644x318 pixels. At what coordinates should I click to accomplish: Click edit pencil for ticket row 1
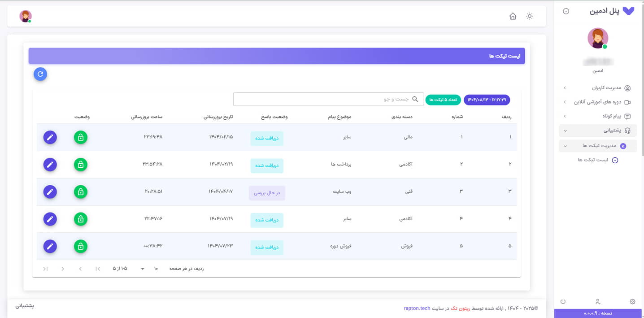[50, 137]
